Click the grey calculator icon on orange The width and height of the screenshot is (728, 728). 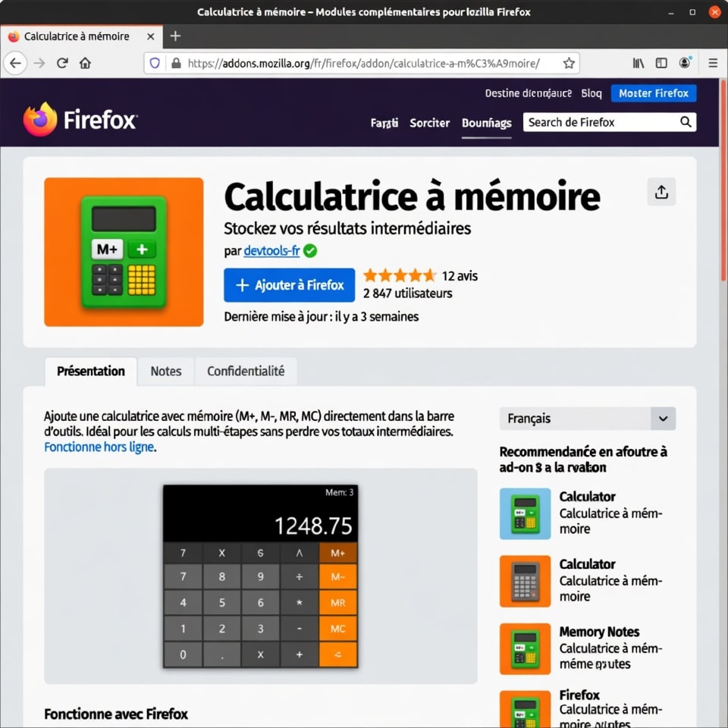pos(525,582)
